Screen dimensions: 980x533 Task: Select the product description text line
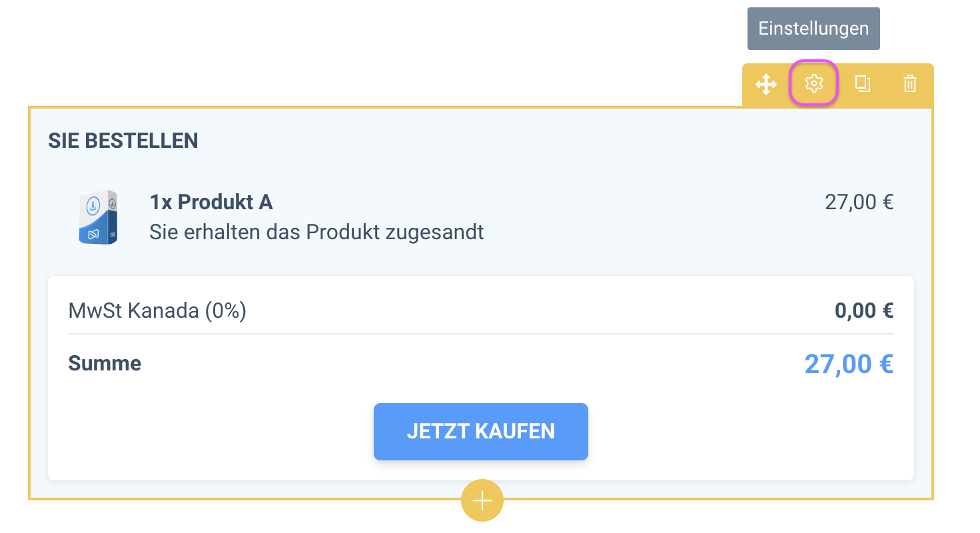pos(316,232)
